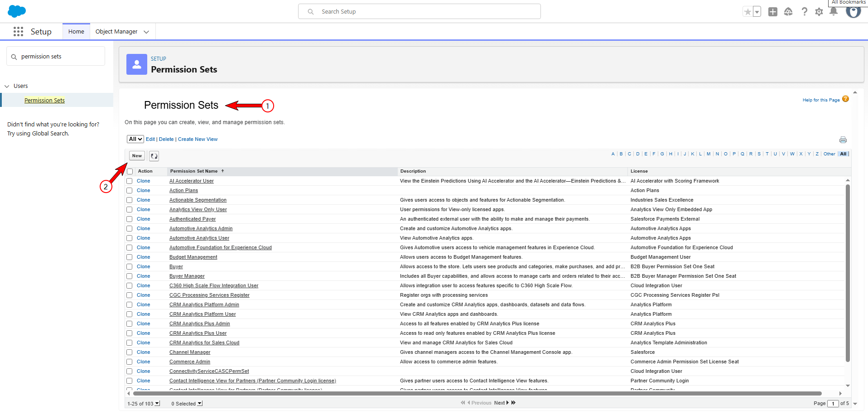This screenshot has width=868, height=415.
Task: Open the All list view dropdown
Action: tap(135, 139)
